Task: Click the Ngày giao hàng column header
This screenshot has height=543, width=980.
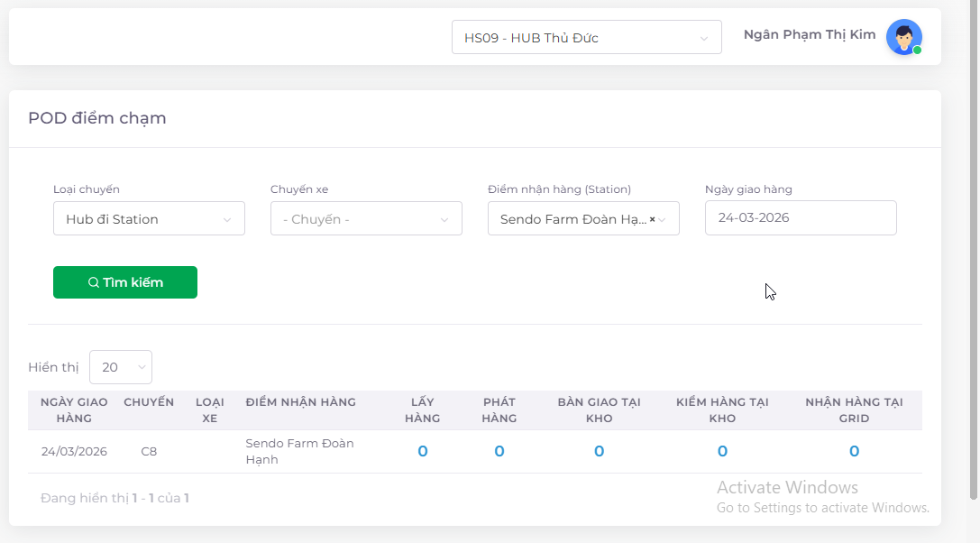Action: click(x=74, y=410)
